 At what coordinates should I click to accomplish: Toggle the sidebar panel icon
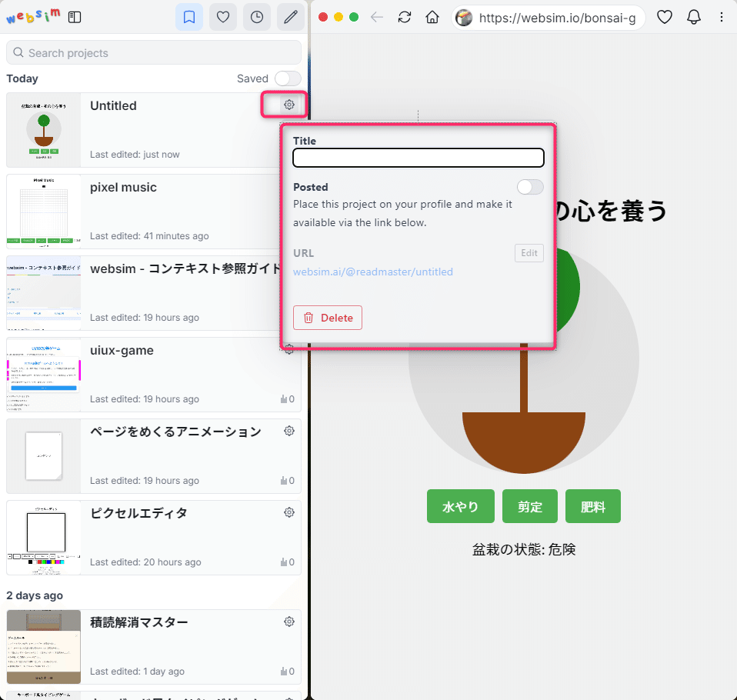[x=75, y=18]
